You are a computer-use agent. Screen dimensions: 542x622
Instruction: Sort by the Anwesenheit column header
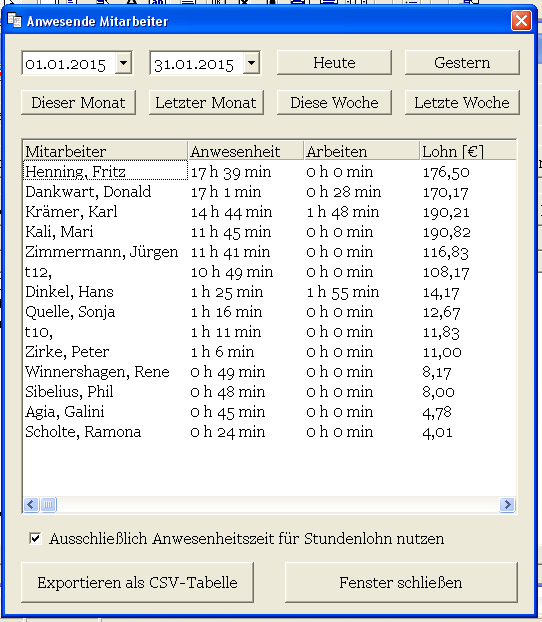coord(245,151)
